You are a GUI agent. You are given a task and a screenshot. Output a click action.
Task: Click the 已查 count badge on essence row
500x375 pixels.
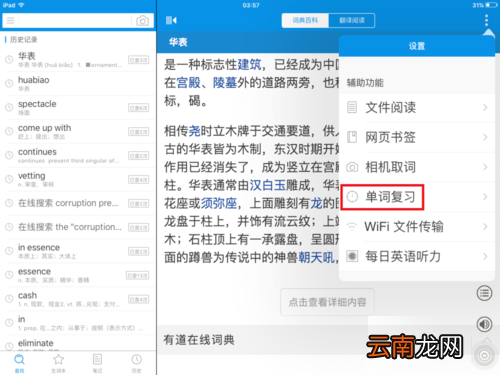click(137, 275)
